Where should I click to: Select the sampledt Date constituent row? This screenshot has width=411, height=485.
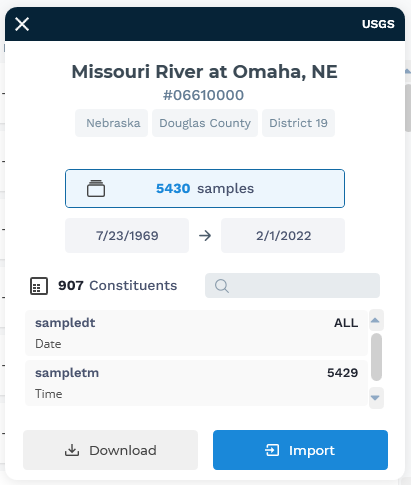pyautogui.click(x=196, y=333)
